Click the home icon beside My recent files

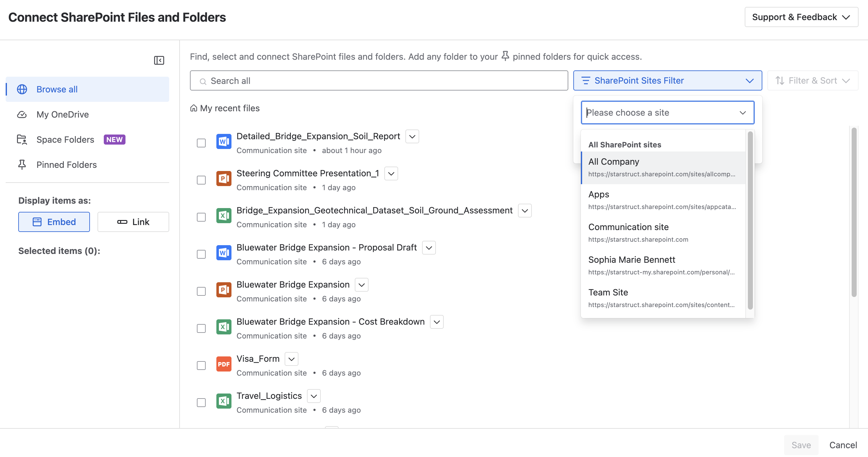click(x=194, y=108)
